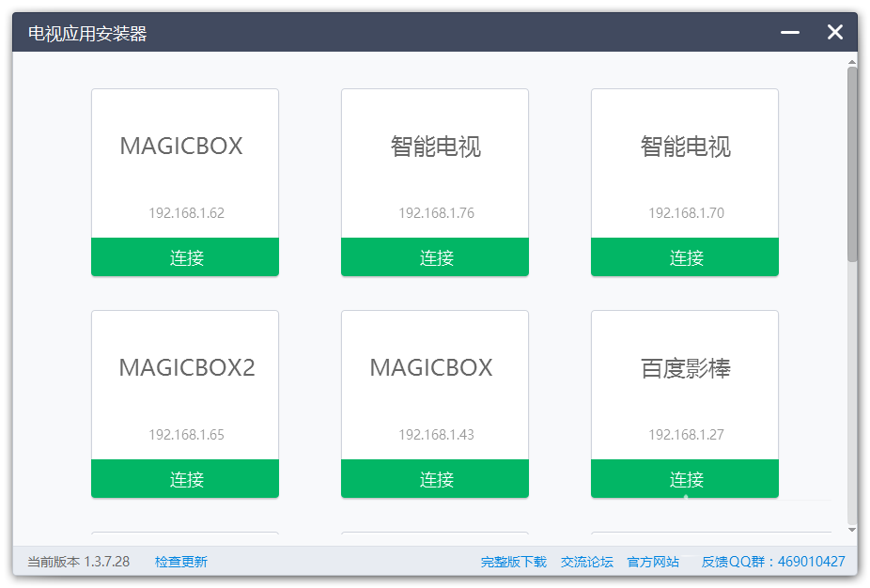Image resolution: width=870 pixels, height=588 pixels.
Task: Select the 百度影棒 device name
Action: pyautogui.click(x=685, y=368)
